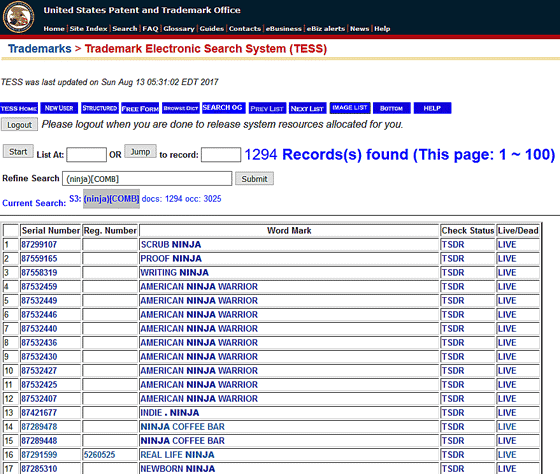Open serial number 87558319
This screenshot has width=560, height=474.
(x=39, y=273)
